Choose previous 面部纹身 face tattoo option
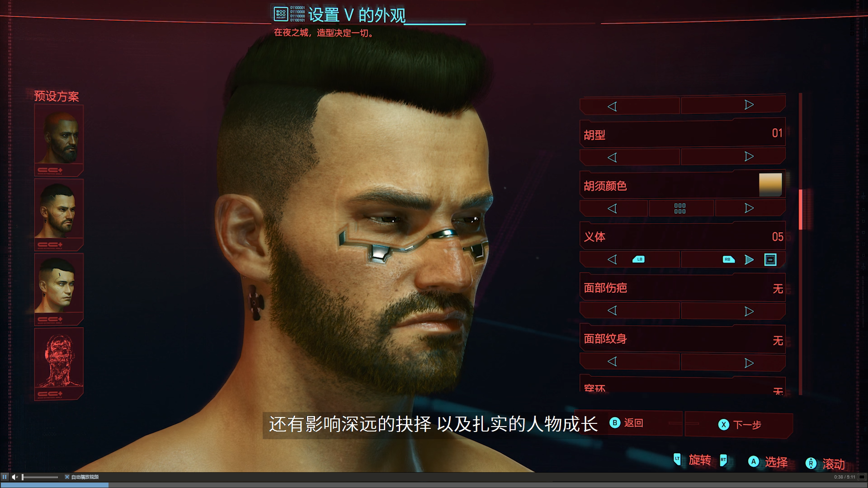868x488 pixels. coord(612,361)
